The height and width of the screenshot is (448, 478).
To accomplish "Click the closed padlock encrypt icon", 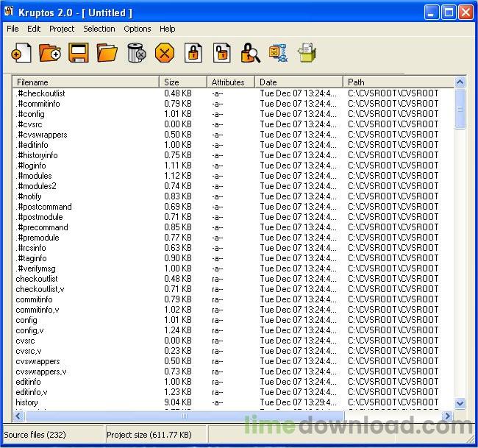I will coord(193,53).
